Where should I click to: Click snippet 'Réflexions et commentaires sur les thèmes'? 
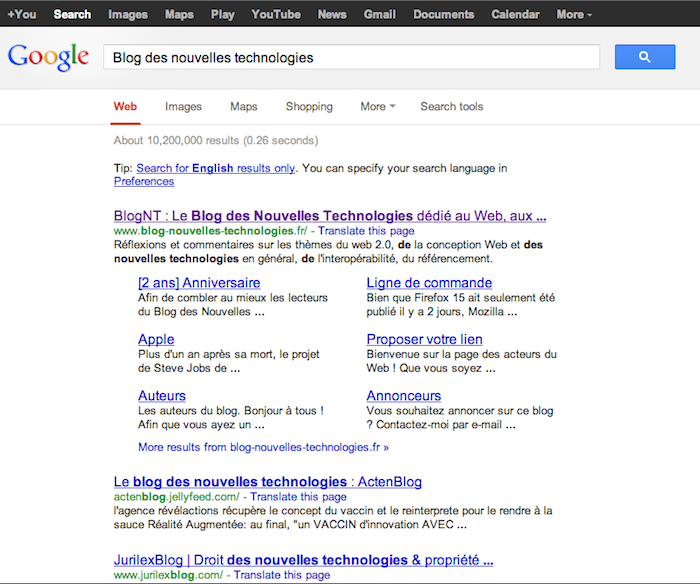(x=328, y=251)
